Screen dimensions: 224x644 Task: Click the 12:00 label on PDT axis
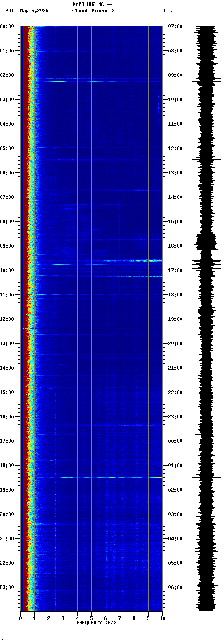pos(7,319)
